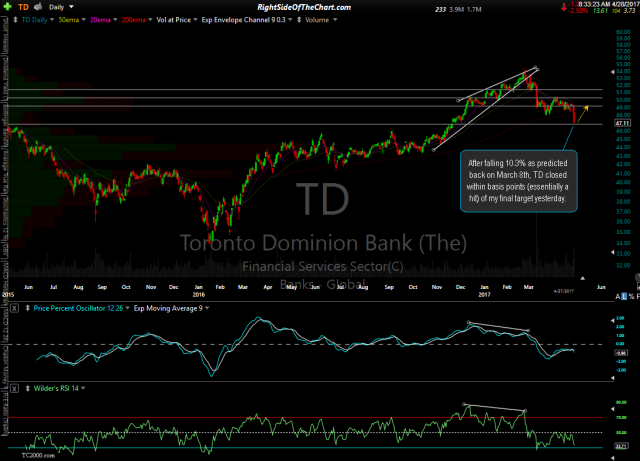Click the RightSideOfTheChart.com title link
Image resolution: width=640 pixels, height=461 pixels.
pyautogui.click(x=304, y=7)
